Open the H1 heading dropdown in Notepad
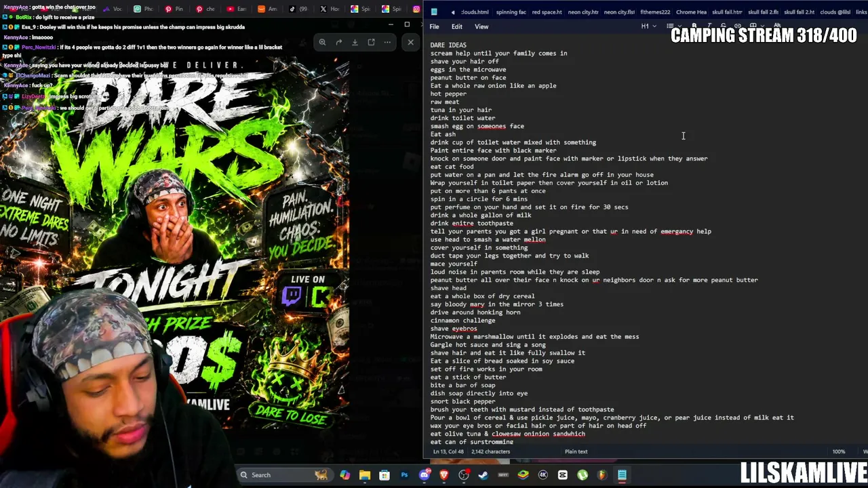Image resolution: width=868 pixels, height=488 pixels. [x=648, y=26]
